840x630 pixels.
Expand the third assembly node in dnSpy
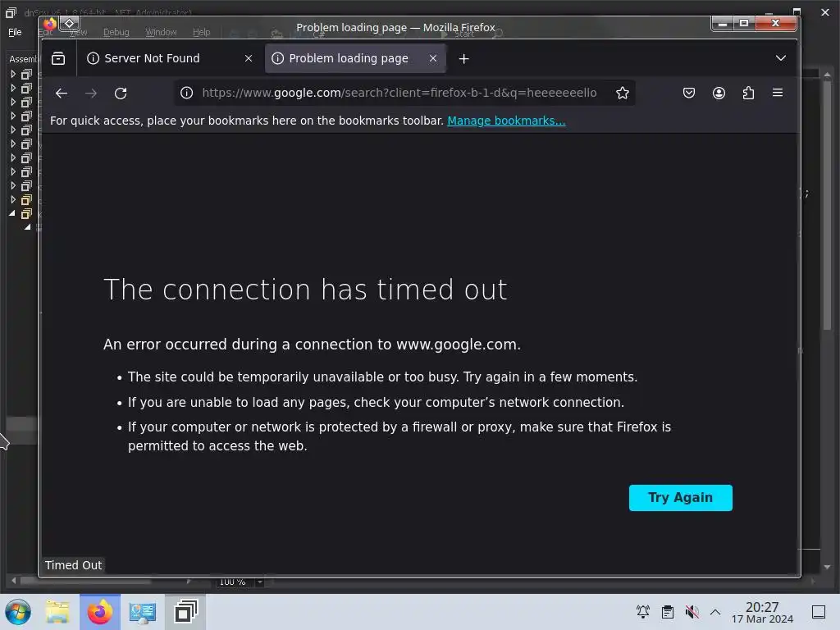(13, 102)
